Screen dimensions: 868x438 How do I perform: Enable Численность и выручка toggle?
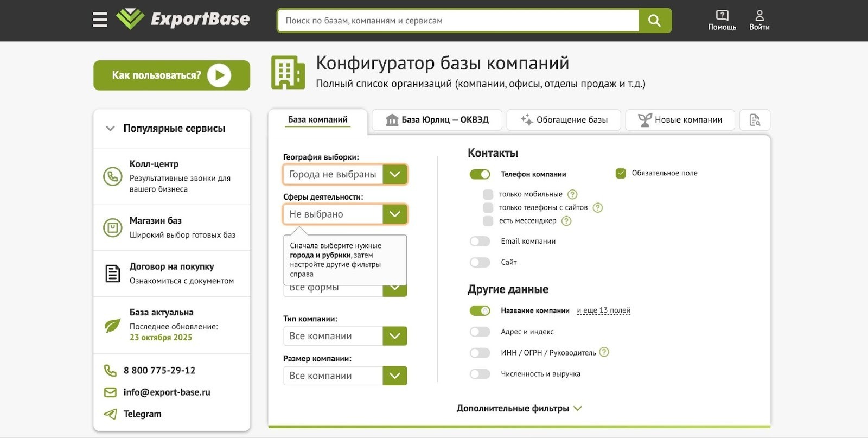[x=480, y=374]
